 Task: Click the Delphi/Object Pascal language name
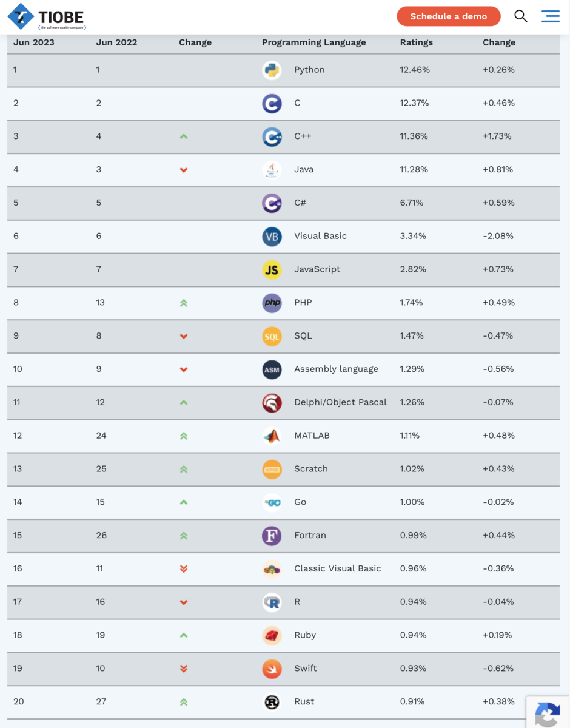coord(340,402)
